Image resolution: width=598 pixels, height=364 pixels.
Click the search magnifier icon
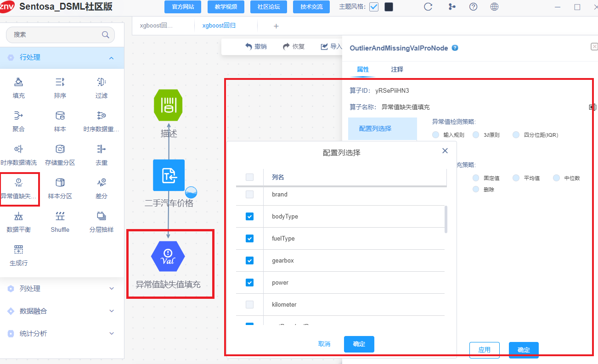105,34
